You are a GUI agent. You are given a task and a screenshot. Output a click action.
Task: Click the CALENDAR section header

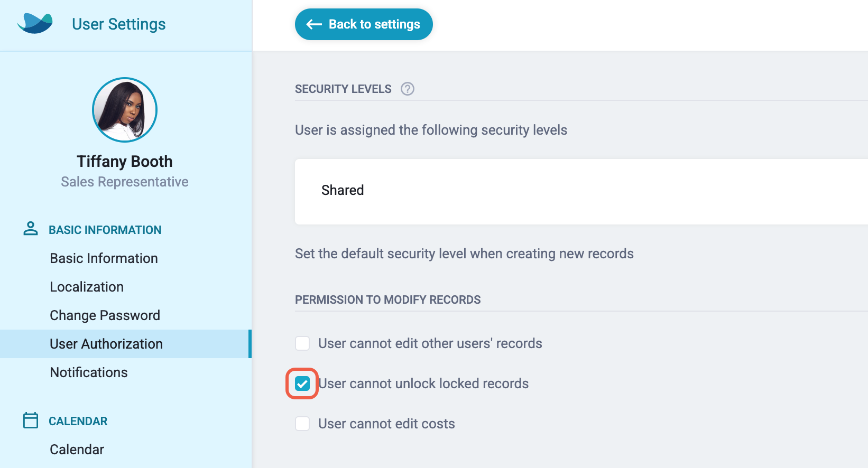(78, 421)
